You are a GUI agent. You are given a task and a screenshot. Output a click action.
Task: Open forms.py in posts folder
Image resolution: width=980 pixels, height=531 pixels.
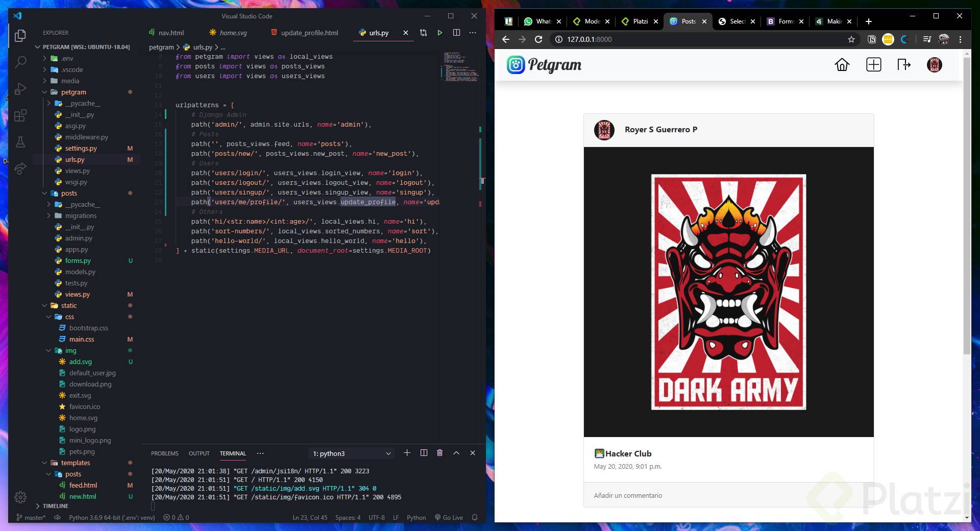78,260
